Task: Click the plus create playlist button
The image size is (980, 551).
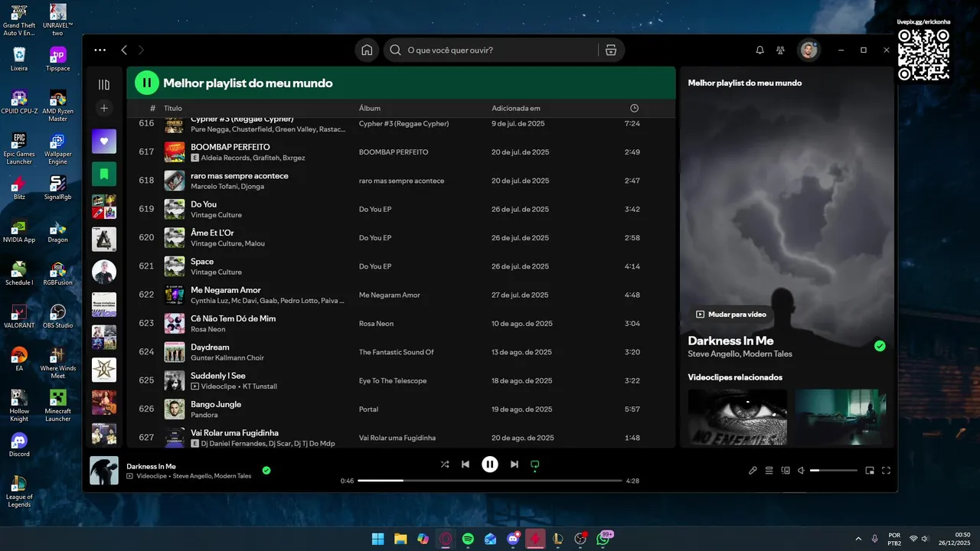Action: (104, 108)
